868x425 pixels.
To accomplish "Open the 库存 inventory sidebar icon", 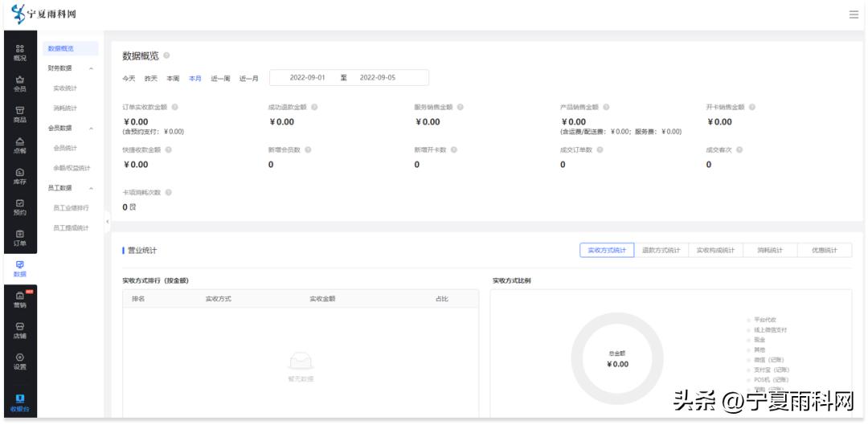I will 20,177.
